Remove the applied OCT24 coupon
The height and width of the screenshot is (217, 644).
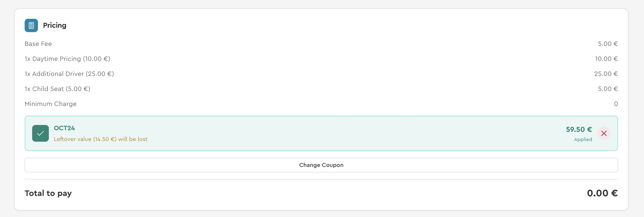(604, 133)
